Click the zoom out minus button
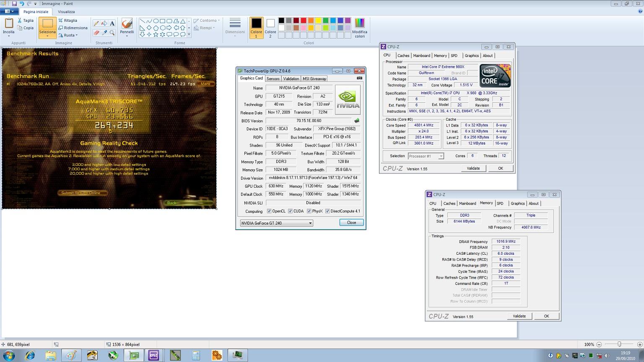Screen dimensions: 644x362 click(x=599, y=344)
